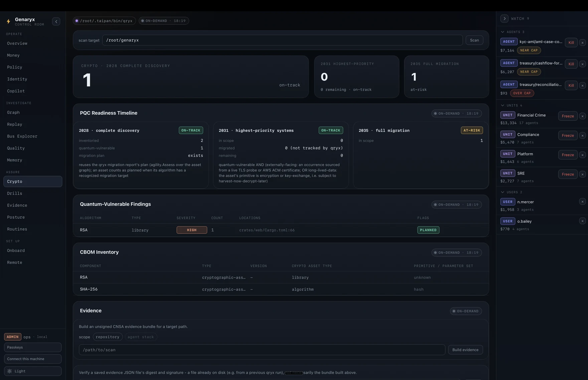Click the Scan button
Image resolution: width=588 pixels, height=380 pixels.
point(474,40)
